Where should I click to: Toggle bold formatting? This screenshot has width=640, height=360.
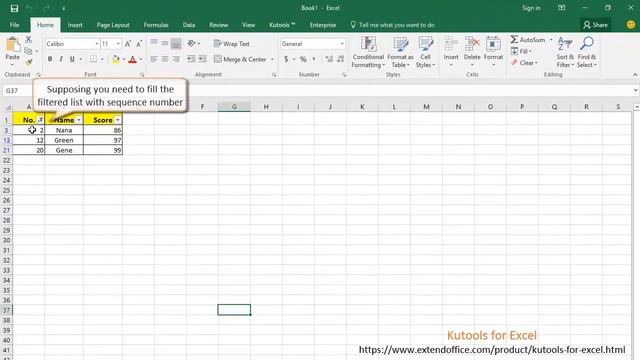[x=50, y=59]
